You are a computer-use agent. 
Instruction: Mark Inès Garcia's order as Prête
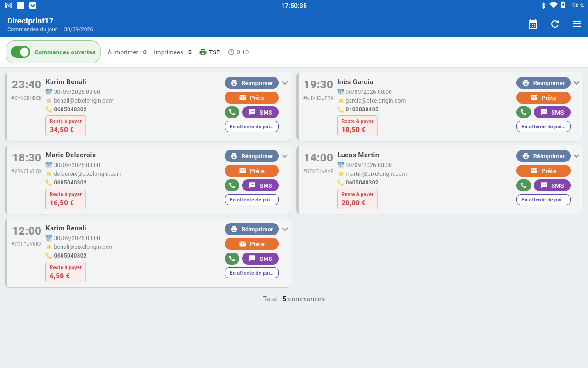(543, 98)
